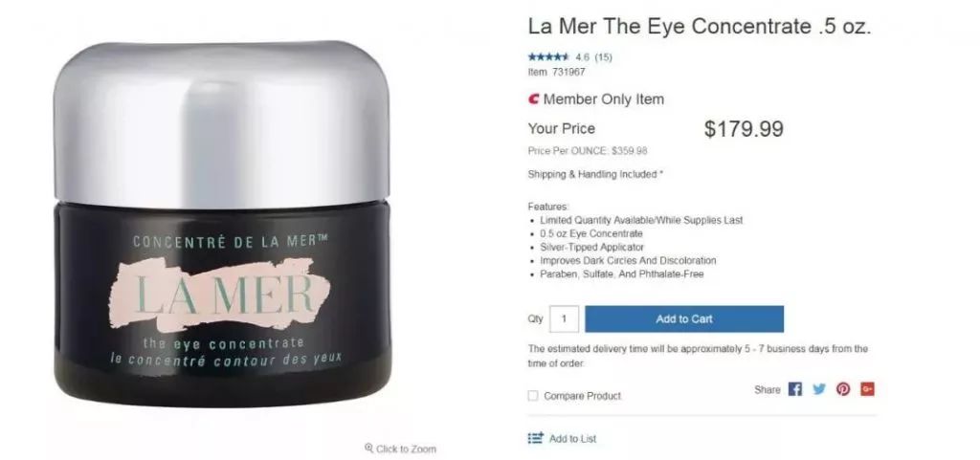Click the La Mer Eye Concentrate title
This screenshot has width=980, height=460.
click(700, 27)
